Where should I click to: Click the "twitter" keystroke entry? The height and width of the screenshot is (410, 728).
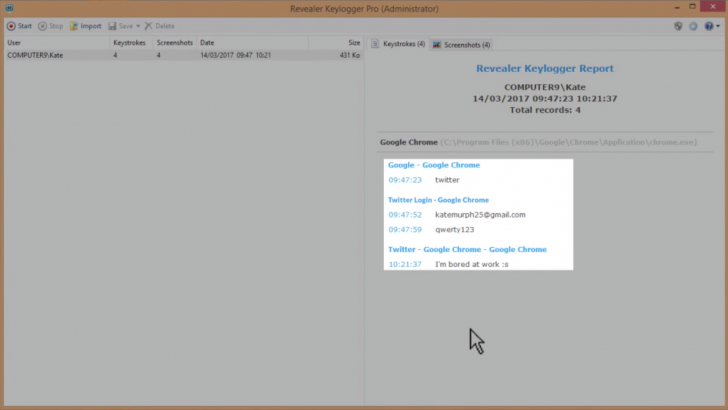(447, 180)
